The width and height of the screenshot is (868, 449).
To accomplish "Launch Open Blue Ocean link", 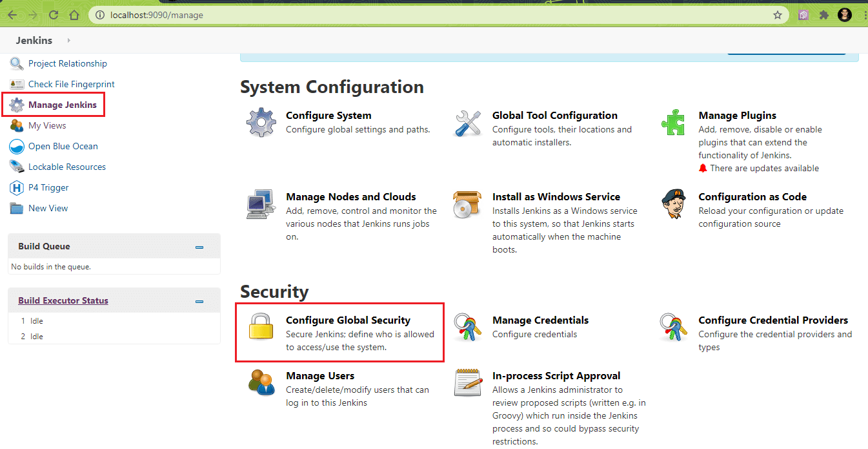I will pyautogui.click(x=63, y=146).
